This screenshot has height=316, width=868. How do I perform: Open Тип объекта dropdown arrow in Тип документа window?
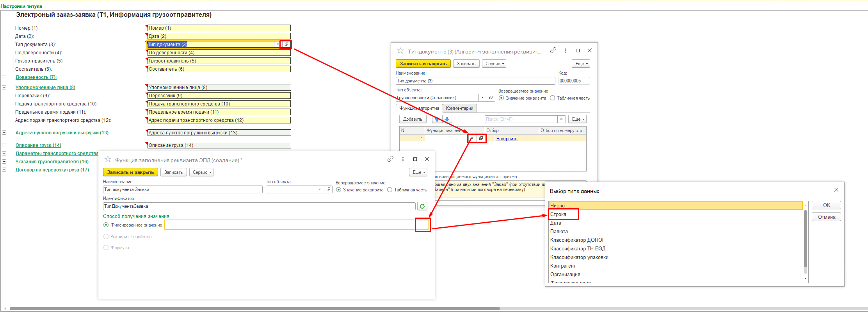tap(482, 98)
